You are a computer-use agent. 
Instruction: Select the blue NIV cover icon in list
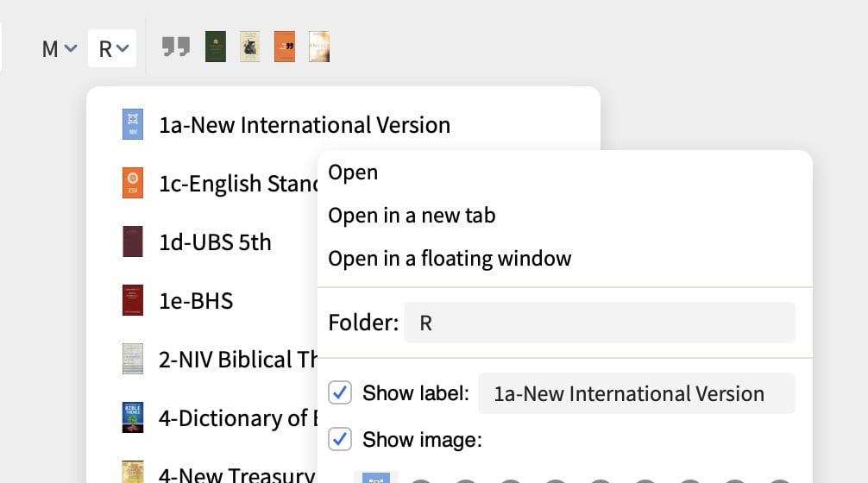click(x=133, y=124)
